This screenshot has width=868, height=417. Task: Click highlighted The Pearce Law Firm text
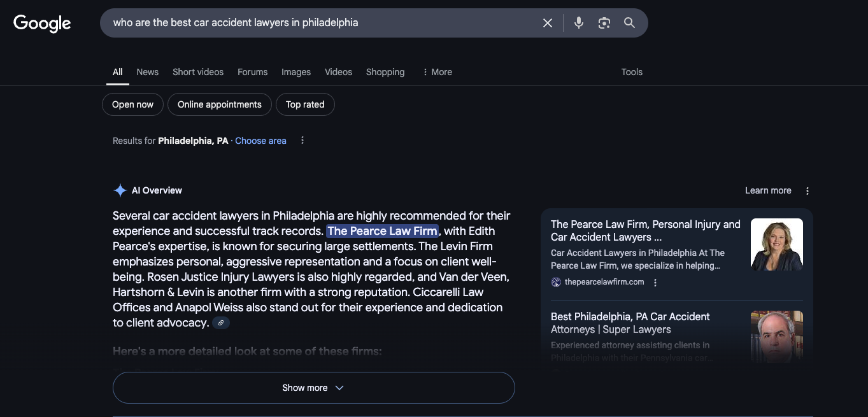[x=382, y=231]
